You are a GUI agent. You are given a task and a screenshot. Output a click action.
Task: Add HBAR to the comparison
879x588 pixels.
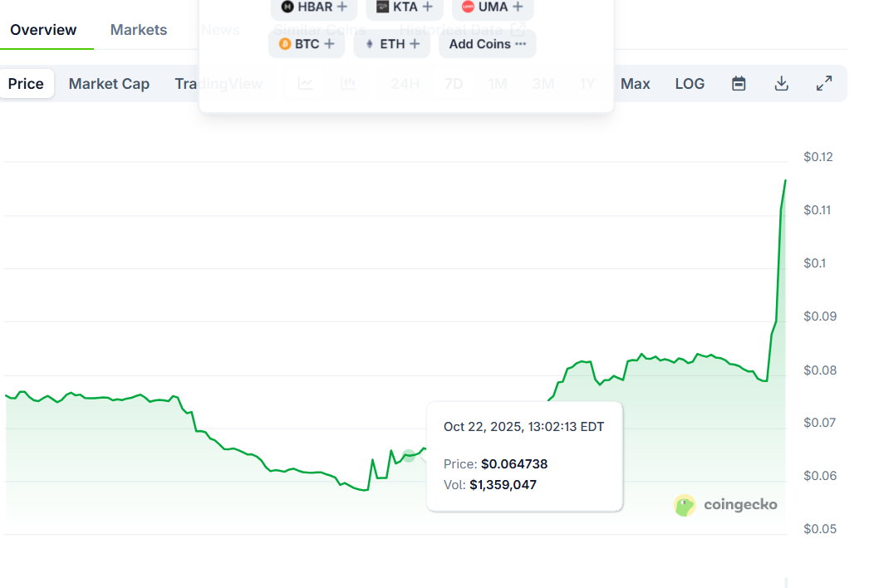(314, 7)
